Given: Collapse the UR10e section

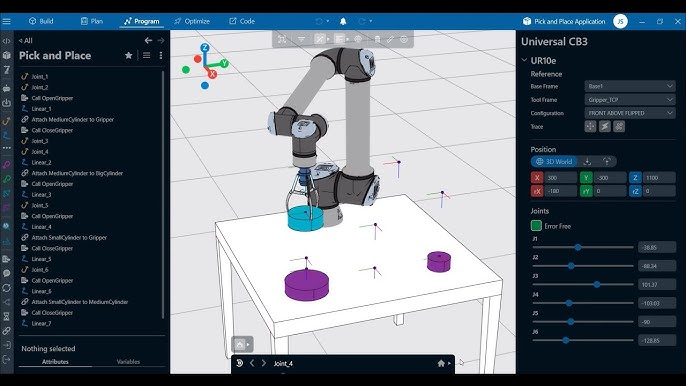Looking at the screenshot, I should coord(524,60).
